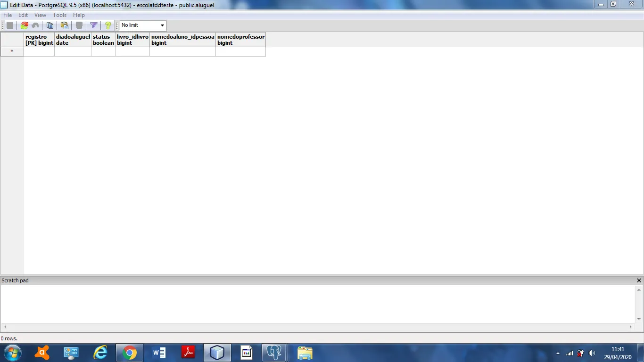This screenshot has height=362, width=644.
Task: Switch to Google Chrome in the taskbar
Action: click(x=130, y=353)
